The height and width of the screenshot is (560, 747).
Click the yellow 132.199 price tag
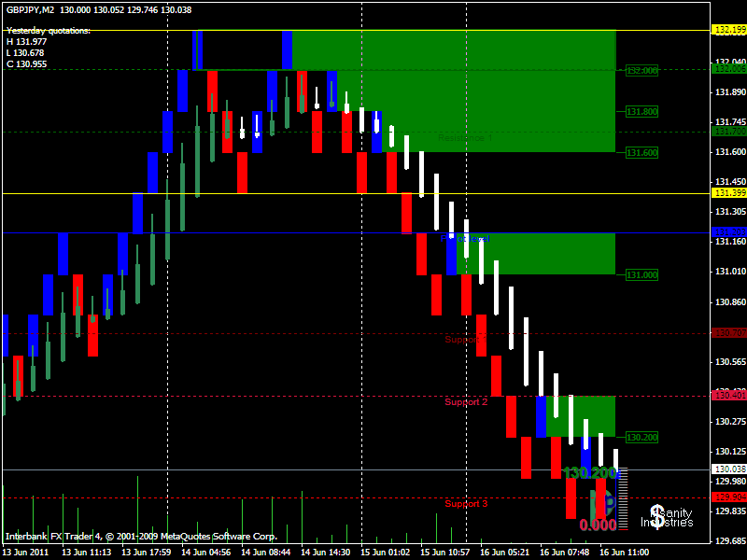pyautogui.click(x=729, y=30)
